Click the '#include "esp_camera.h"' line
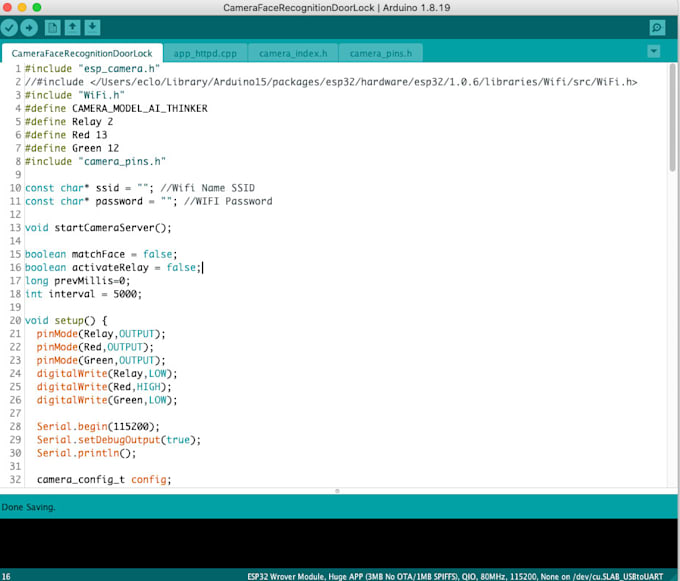 (x=92, y=69)
